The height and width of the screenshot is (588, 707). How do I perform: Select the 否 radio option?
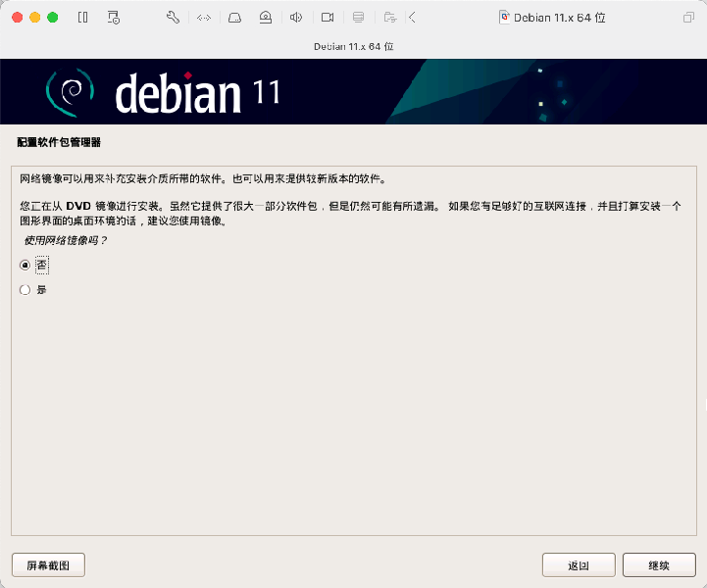(25, 265)
